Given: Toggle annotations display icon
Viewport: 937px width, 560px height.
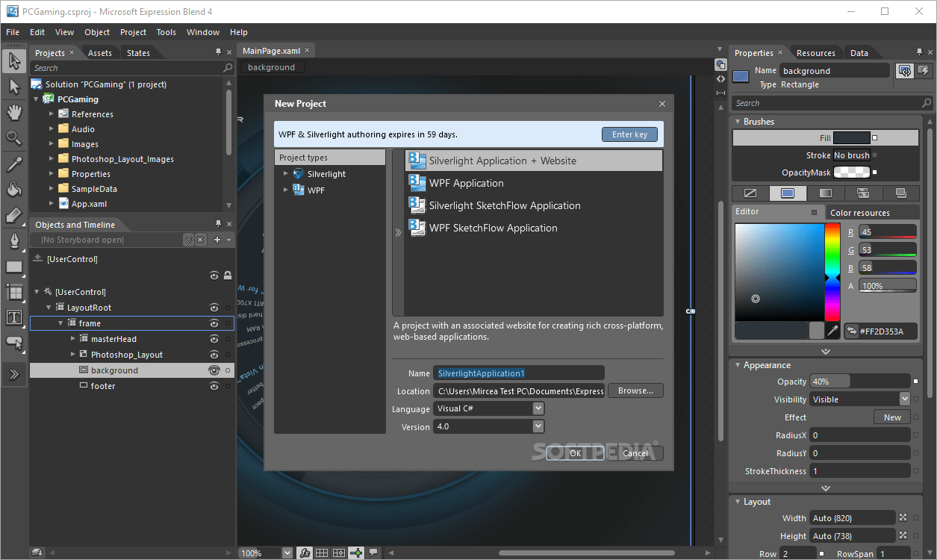Looking at the screenshot, I should click(x=373, y=553).
